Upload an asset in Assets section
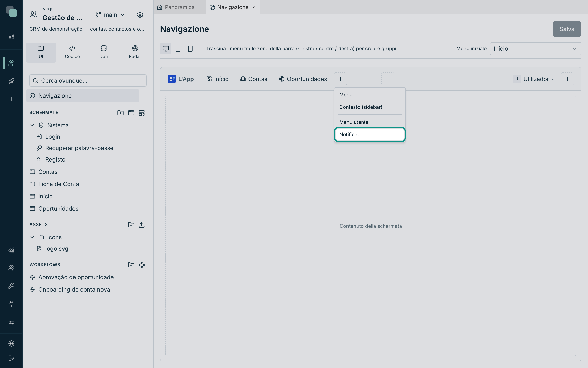The width and height of the screenshot is (588, 368). point(142,225)
